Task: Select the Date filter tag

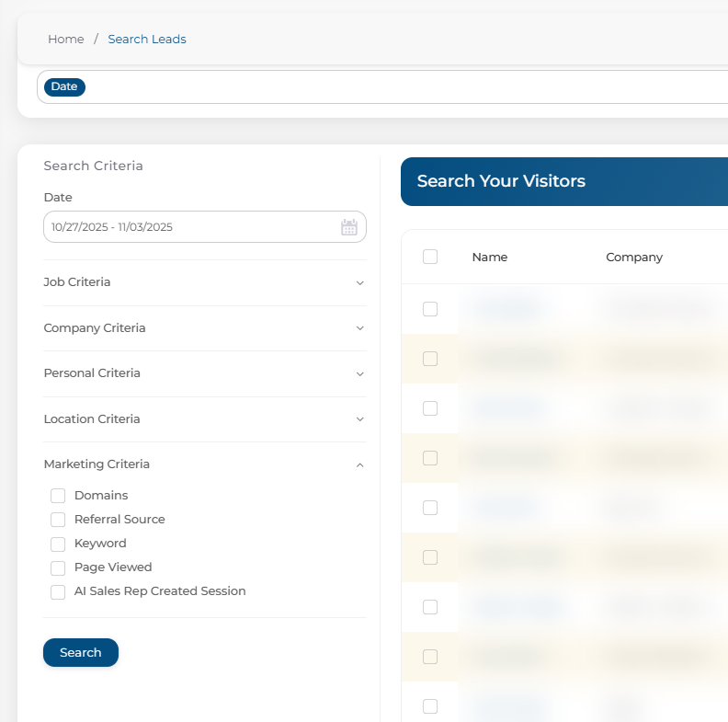Action: 64,87
